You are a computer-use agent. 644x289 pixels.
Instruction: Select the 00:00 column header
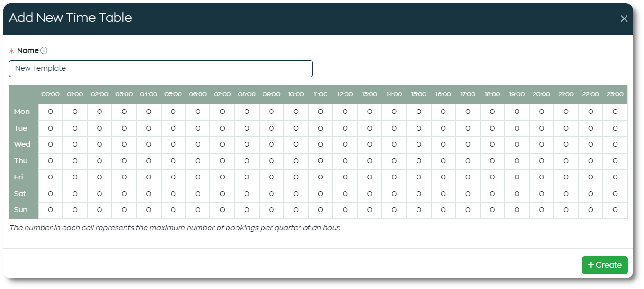[x=50, y=94]
